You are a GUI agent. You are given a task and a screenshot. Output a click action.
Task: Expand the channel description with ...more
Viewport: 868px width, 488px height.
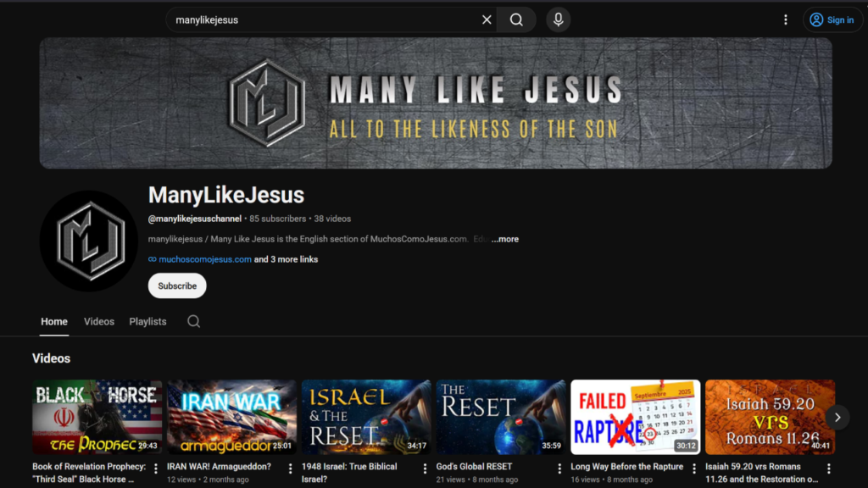click(505, 239)
